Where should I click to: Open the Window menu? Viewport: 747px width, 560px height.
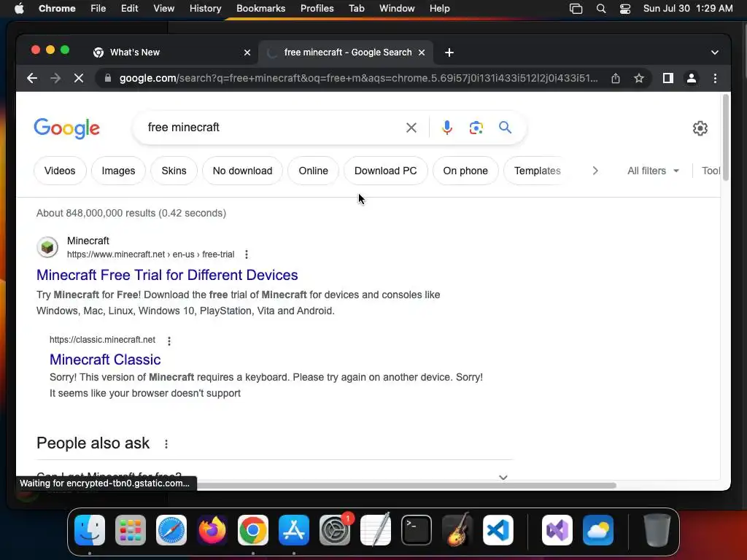tap(397, 9)
